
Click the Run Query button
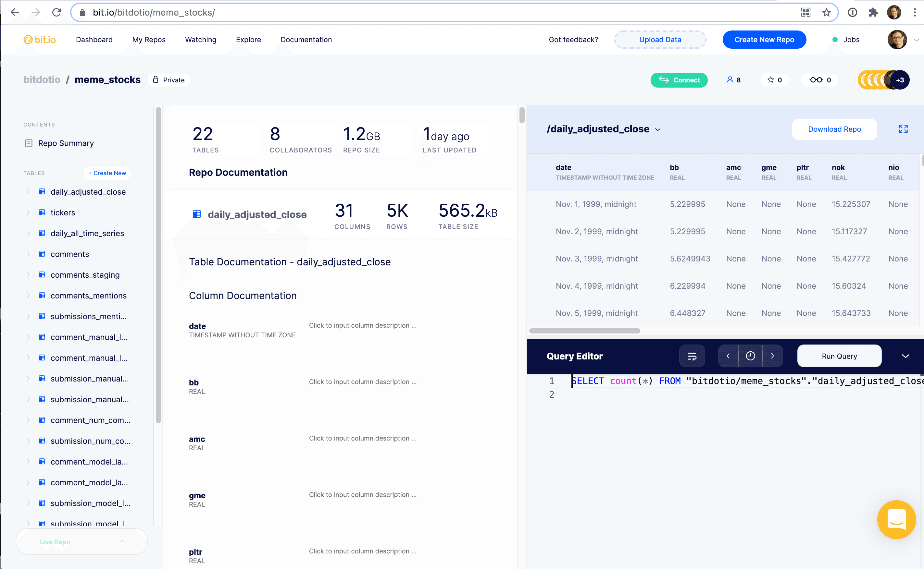839,356
